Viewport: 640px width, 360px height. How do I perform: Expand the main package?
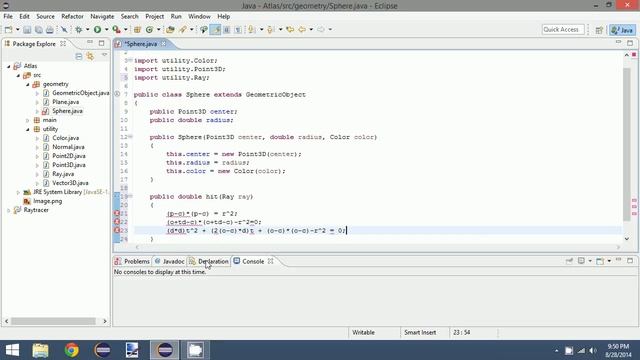point(28,120)
